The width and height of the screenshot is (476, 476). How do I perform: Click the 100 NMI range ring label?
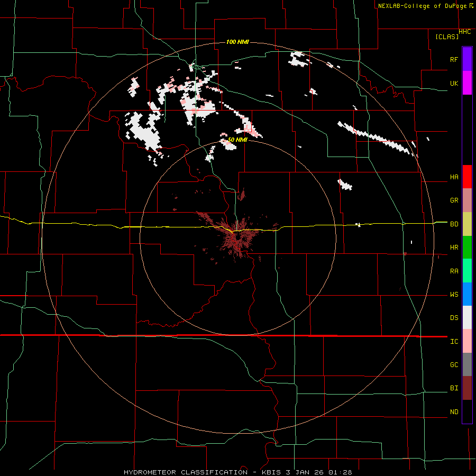click(237, 42)
